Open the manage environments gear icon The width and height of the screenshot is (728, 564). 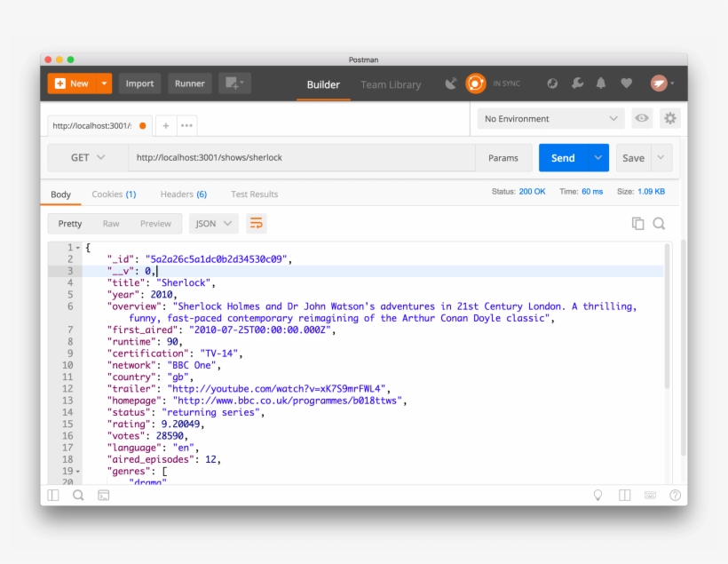coord(669,118)
